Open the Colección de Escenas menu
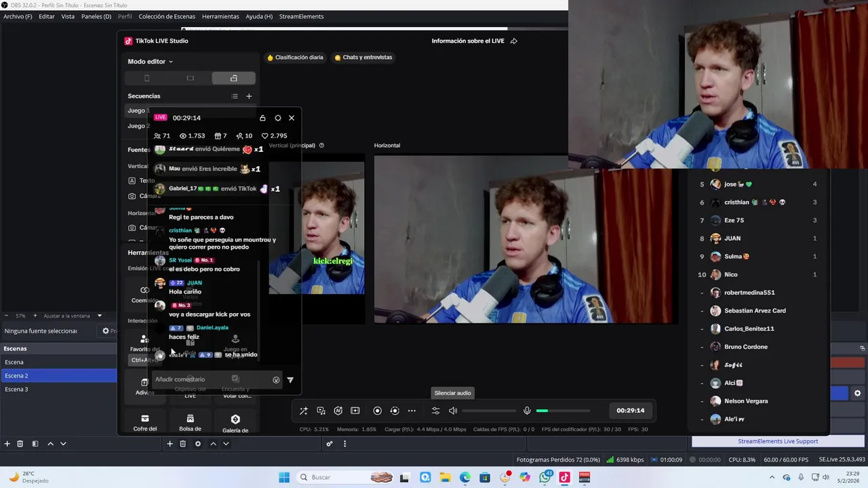The width and height of the screenshot is (868, 488). coord(167,16)
